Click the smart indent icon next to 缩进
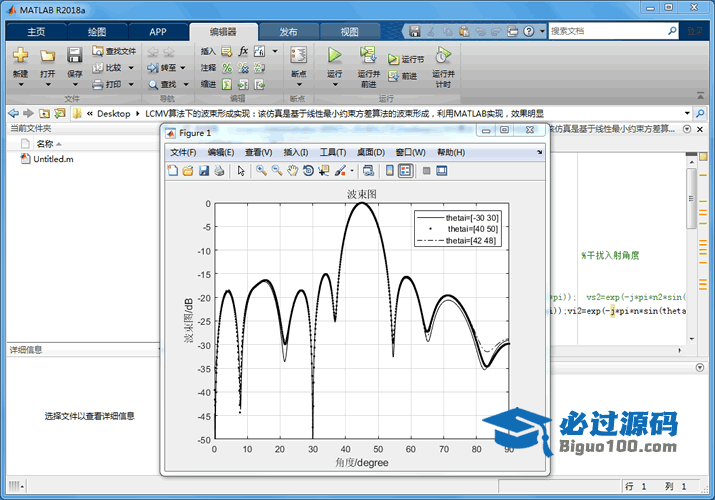This screenshot has width=715, height=500. coord(227,84)
